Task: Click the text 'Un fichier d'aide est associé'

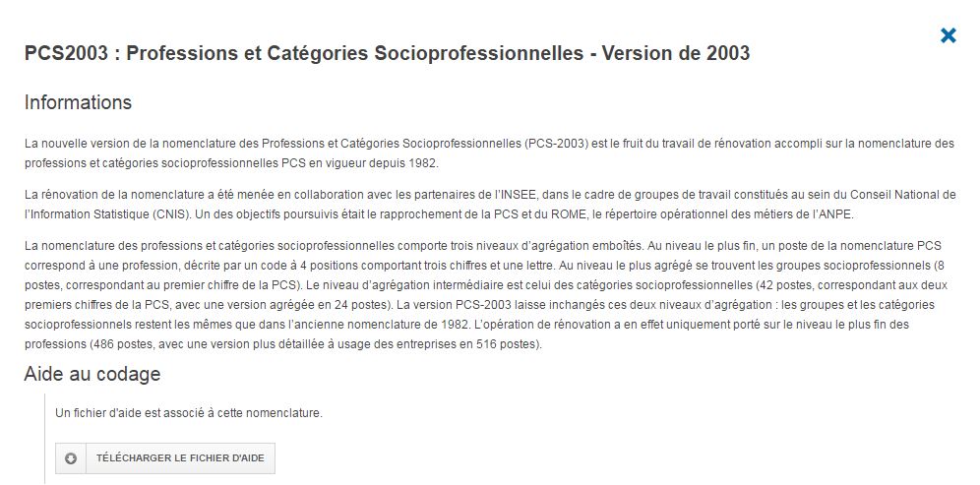Action: tap(128, 413)
